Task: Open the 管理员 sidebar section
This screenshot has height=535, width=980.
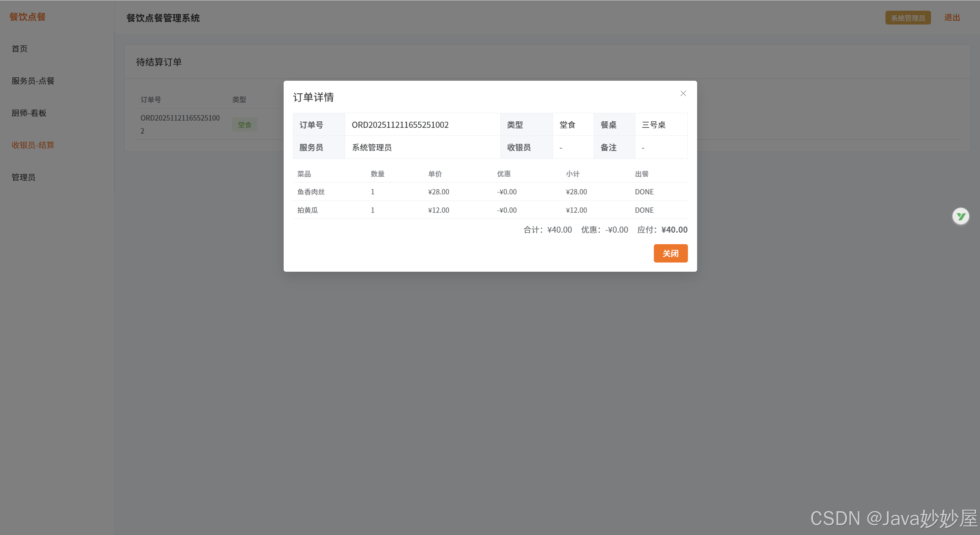Action: pyautogui.click(x=23, y=177)
